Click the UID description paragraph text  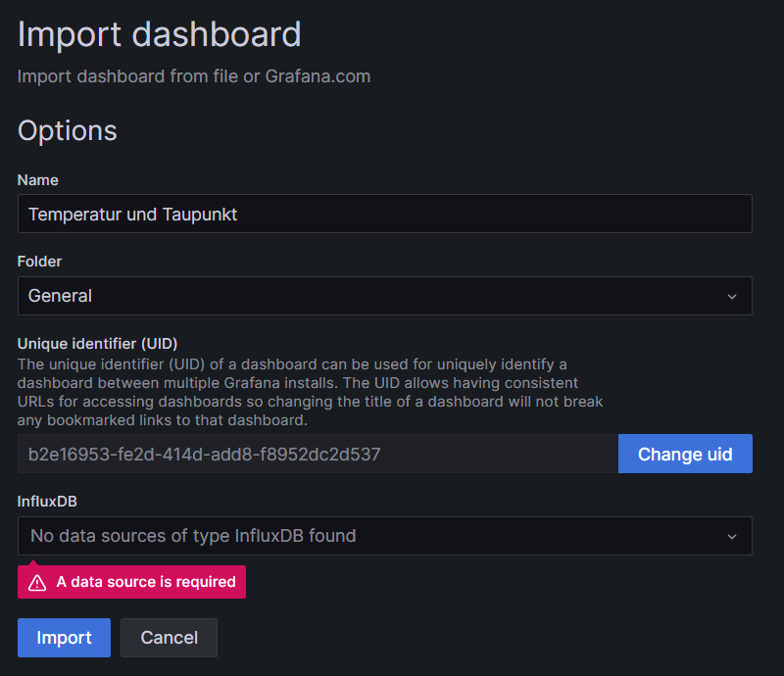[x=310, y=392]
